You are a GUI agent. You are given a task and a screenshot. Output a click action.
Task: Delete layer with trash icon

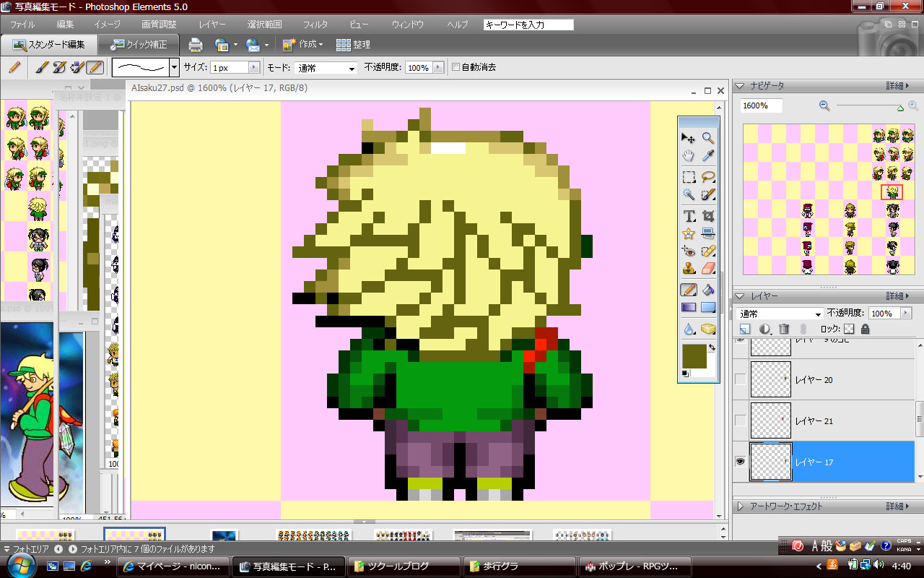(x=785, y=329)
